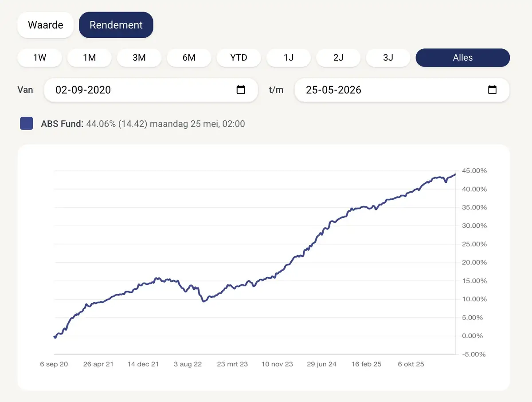Click the Van date field 02-09-2020
Image resolution: width=532 pixels, height=402 pixels.
pyautogui.click(x=151, y=90)
